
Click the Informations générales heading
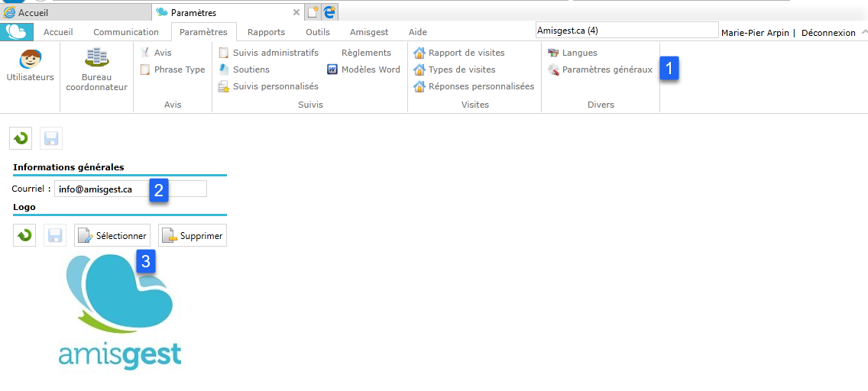[x=69, y=167]
